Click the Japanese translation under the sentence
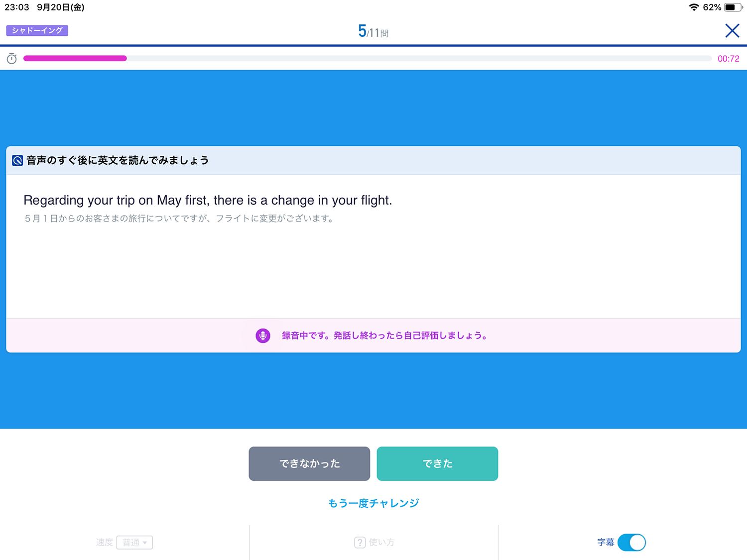Screen dimensions: 747x560 click(x=179, y=219)
